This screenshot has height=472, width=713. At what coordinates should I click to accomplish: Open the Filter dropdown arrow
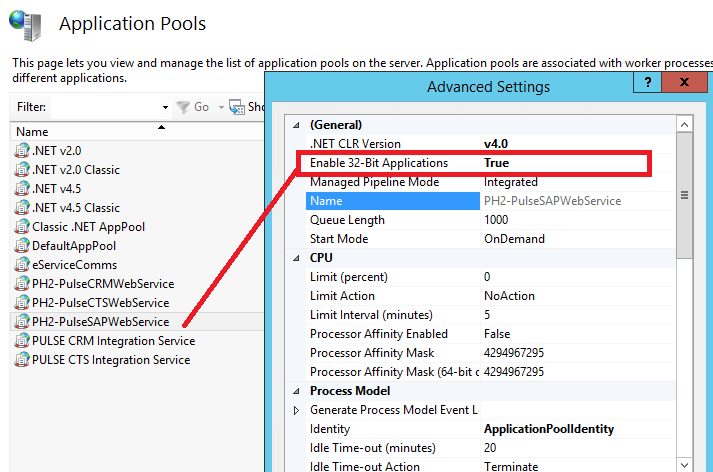pyautogui.click(x=165, y=107)
